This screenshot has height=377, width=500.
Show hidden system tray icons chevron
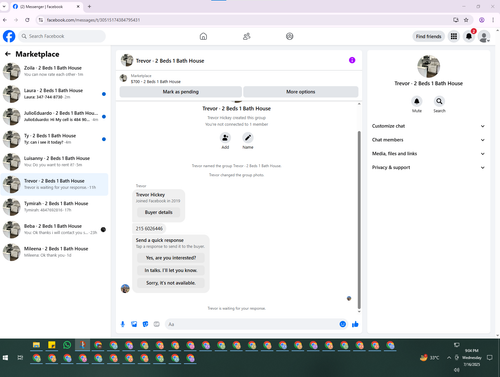(x=449, y=358)
